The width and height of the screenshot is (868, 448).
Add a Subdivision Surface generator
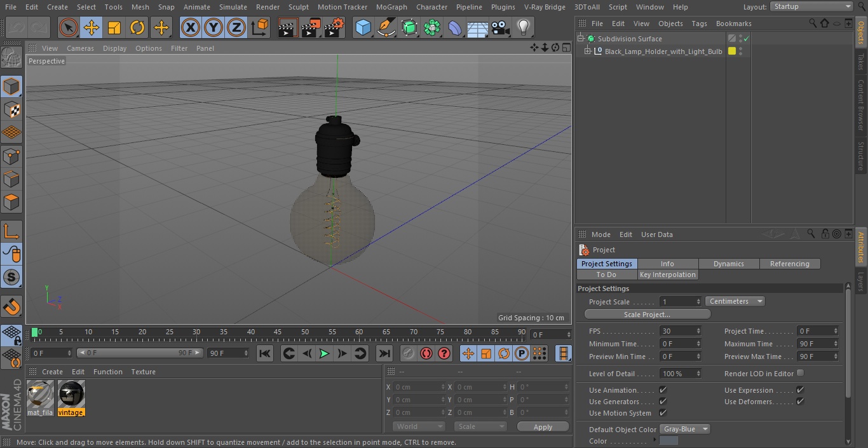pyautogui.click(x=409, y=27)
